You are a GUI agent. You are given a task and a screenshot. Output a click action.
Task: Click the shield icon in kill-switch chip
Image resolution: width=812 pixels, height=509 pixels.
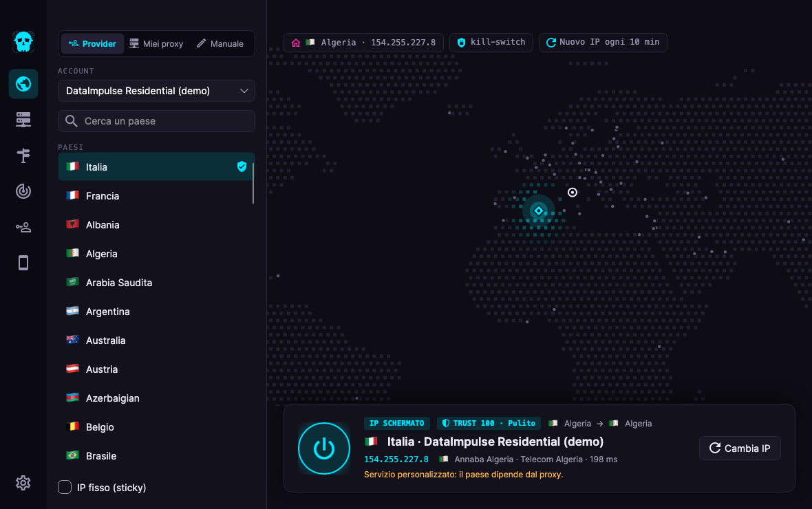[462, 43]
